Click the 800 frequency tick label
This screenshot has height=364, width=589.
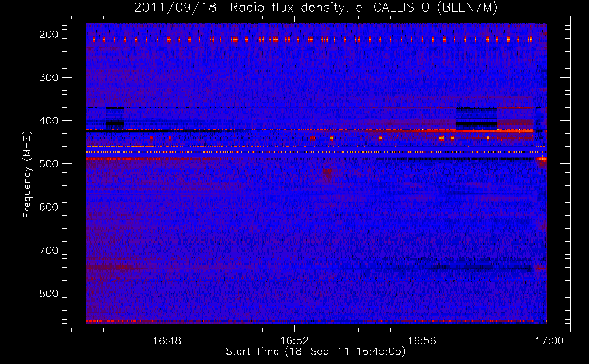pos(48,293)
